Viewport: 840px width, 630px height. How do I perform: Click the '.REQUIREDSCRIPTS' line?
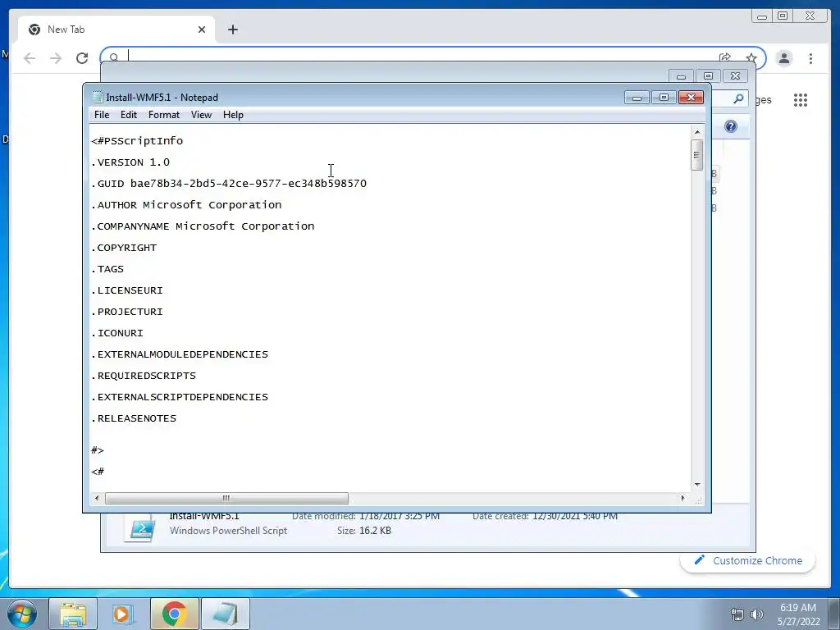144,376
